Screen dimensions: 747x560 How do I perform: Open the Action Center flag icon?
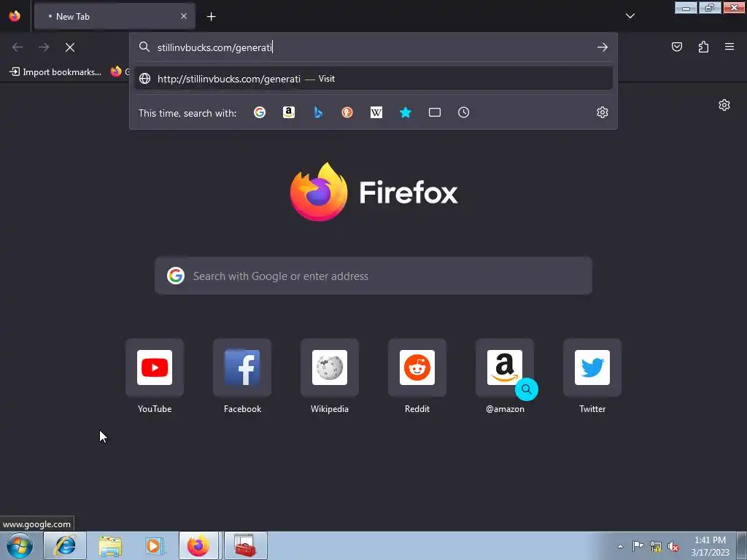coord(638,546)
